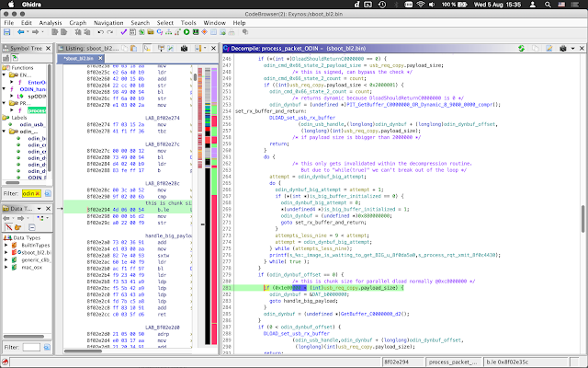The height and width of the screenshot is (368, 588).
Task: Open the Decompile panel options dropdown arrow
Action: (572, 49)
